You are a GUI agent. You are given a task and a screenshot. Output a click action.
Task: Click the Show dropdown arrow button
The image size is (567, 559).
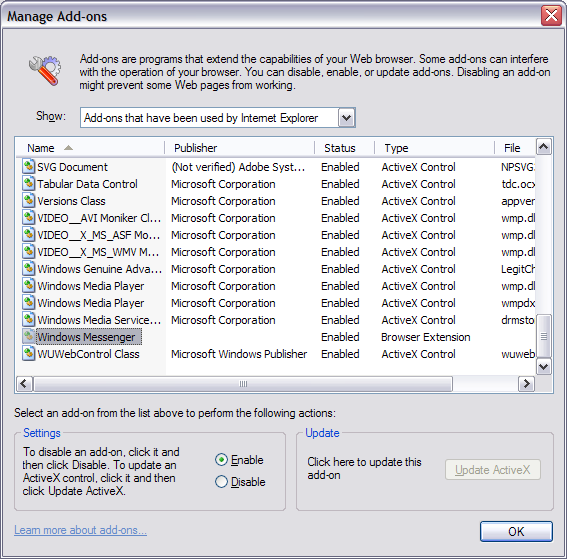(x=346, y=118)
